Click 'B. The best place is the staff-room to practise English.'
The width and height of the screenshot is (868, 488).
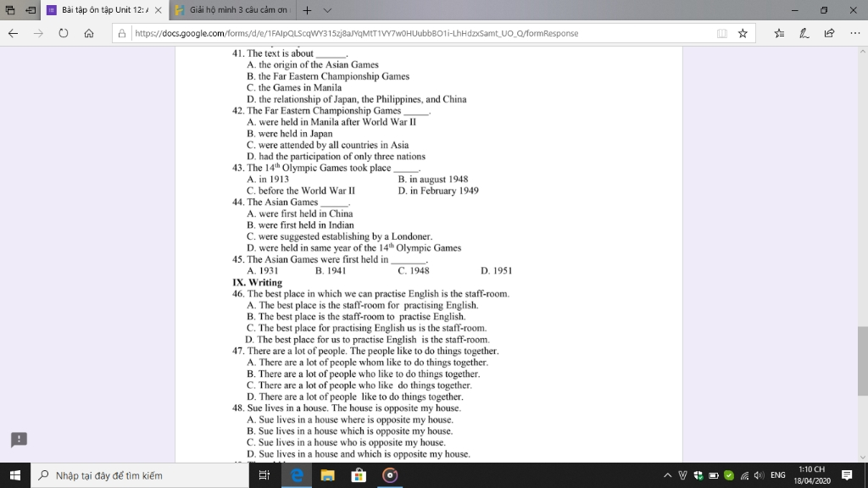[x=357, y=317]
